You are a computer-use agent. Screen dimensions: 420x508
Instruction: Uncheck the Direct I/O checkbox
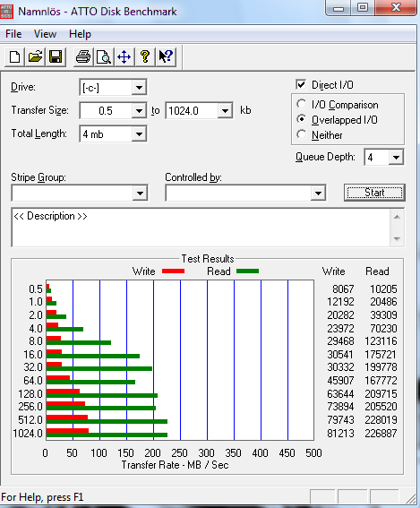coord(301,85)
